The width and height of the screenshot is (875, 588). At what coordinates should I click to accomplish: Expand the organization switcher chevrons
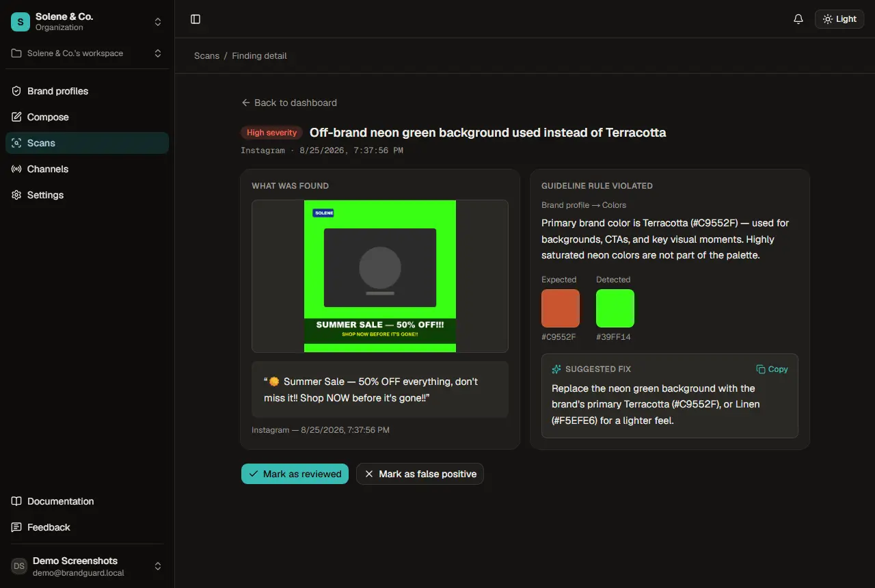[158, 22]
